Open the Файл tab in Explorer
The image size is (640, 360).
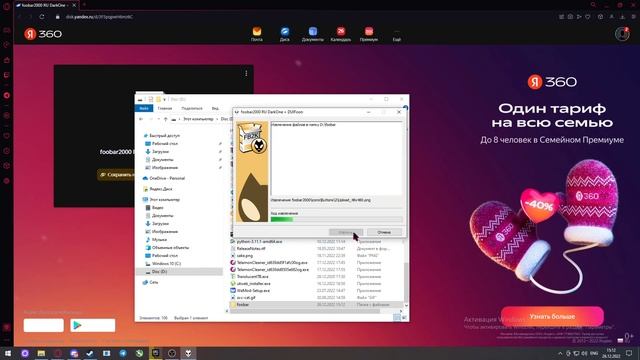(x=144, y=108)
